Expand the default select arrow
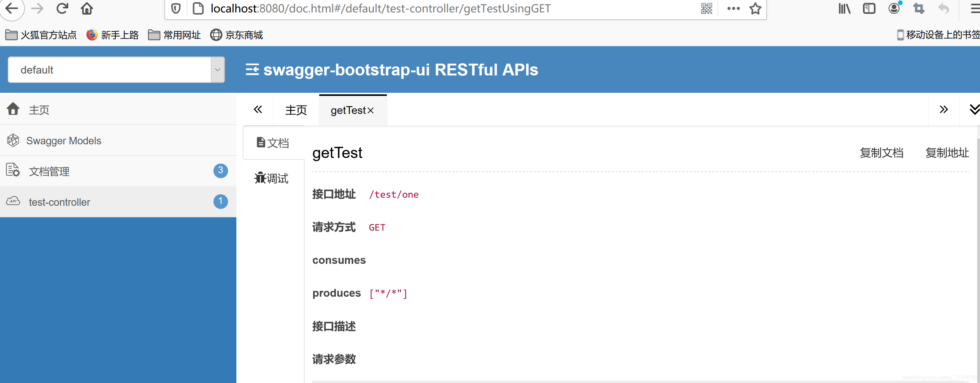 [217, 70]
